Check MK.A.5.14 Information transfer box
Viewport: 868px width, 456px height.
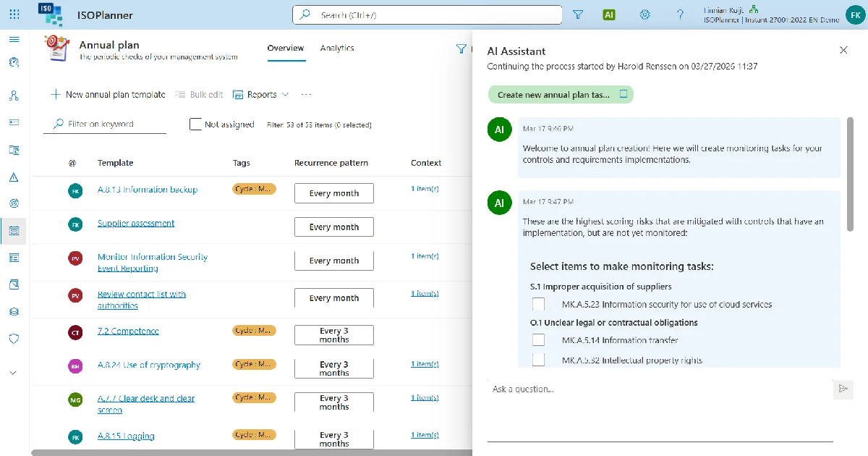[538, 339]
